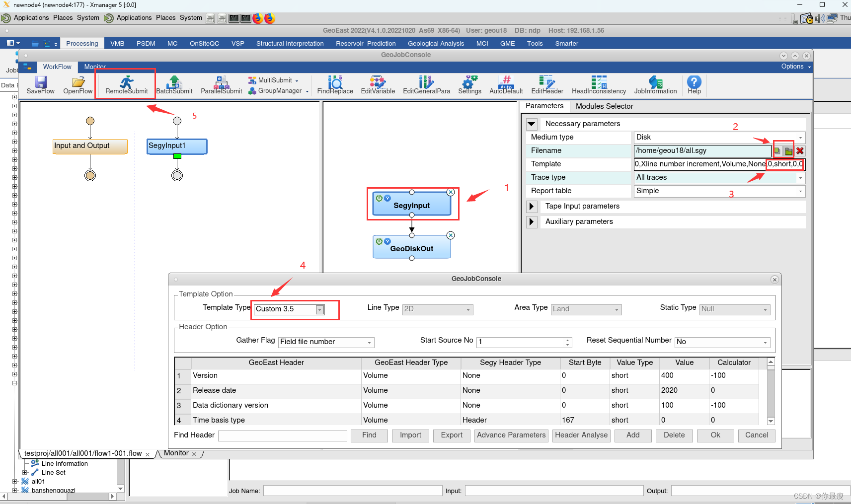Confirm the template dialog with Ok
The width and height of the screenshot is (851, 504).
(x=715, y=435)
